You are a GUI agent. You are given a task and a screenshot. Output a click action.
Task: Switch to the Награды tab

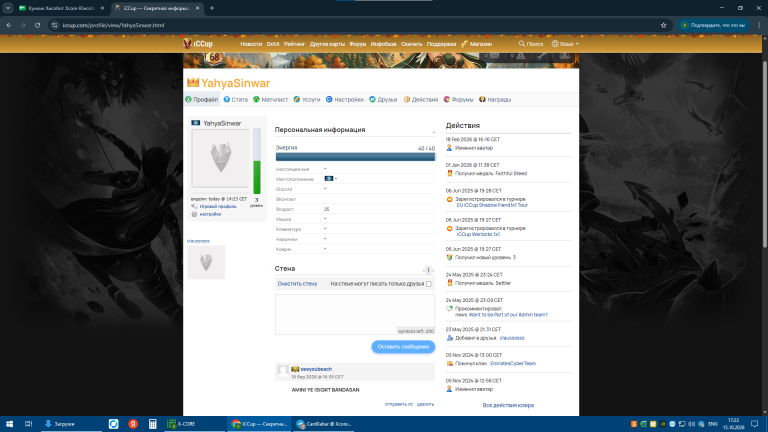click(x=495, y=99)
